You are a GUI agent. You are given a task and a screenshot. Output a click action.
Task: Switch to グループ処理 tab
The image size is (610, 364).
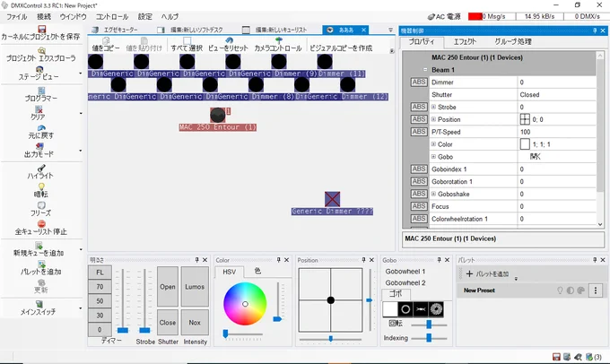click(513, 41)
